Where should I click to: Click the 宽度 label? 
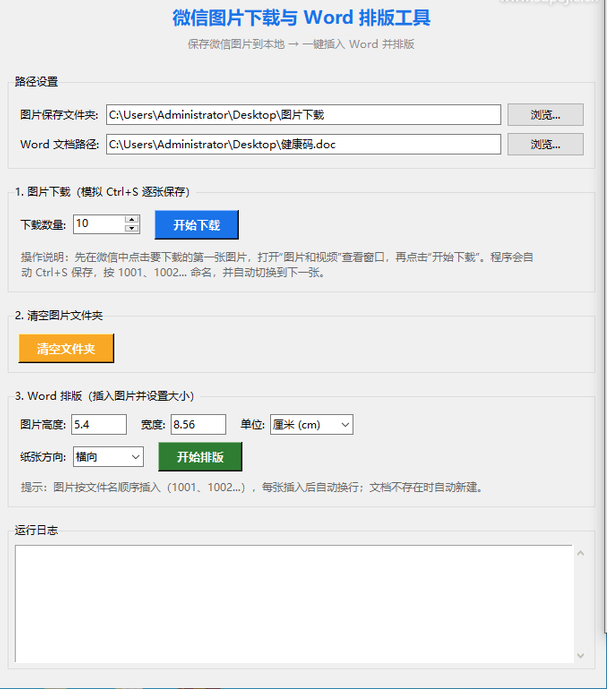[153, 425]
